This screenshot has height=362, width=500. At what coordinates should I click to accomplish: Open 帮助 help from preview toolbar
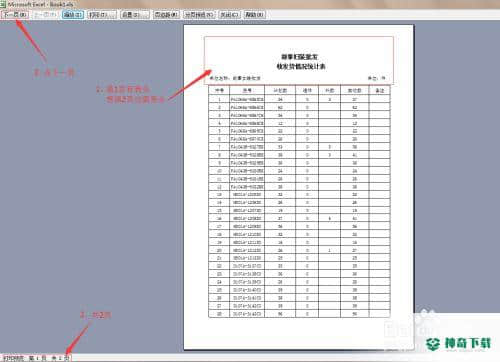(x=255, y=15)
